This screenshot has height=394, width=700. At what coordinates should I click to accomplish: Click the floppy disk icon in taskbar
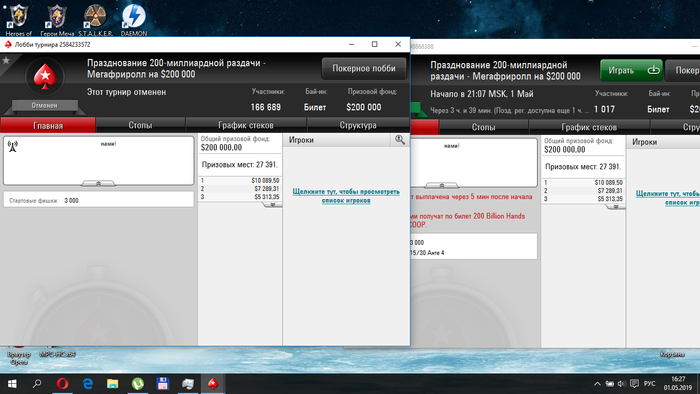click(162, 383)
